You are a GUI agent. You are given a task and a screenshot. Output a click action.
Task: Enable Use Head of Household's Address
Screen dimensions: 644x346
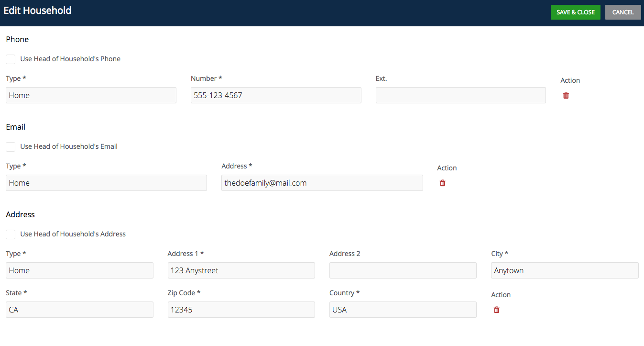coord(11,234)
